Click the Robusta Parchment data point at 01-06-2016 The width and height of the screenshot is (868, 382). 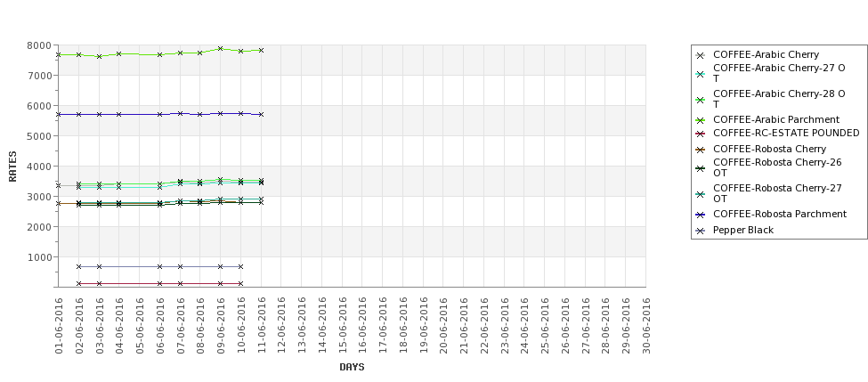tap(58, 115)
